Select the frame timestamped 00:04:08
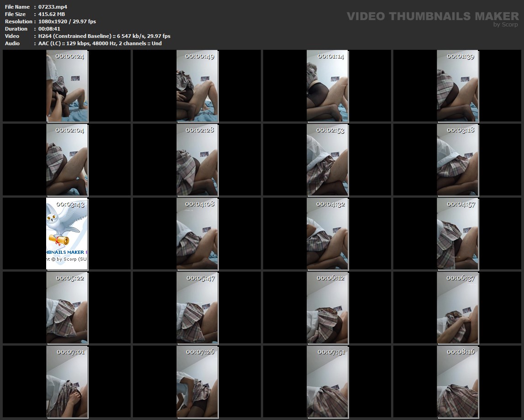 coord(197,234)
